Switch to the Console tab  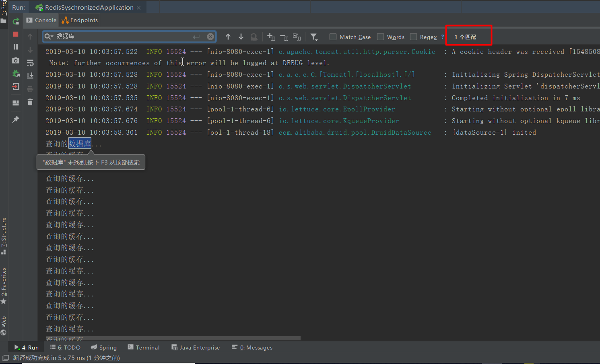point(41,20)
